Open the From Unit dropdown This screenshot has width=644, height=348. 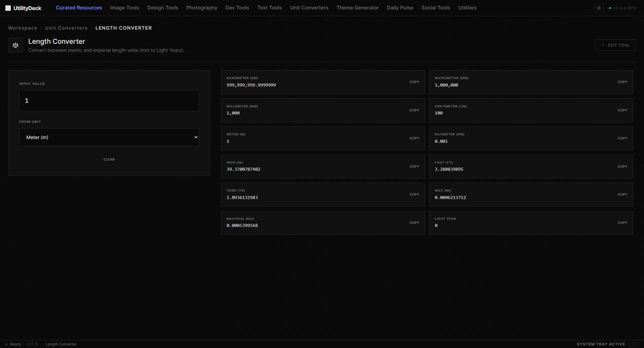click(x=109, y=137)
